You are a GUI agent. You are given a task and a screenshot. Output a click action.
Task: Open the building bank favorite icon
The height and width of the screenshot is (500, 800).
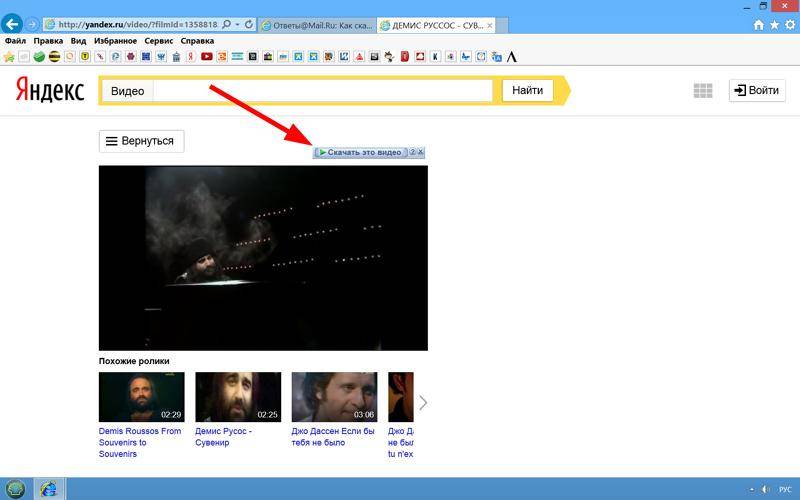(176, 57)
